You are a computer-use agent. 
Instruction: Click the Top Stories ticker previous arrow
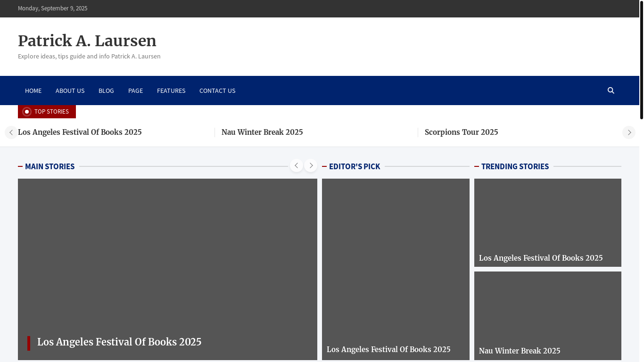pos(11,132)
